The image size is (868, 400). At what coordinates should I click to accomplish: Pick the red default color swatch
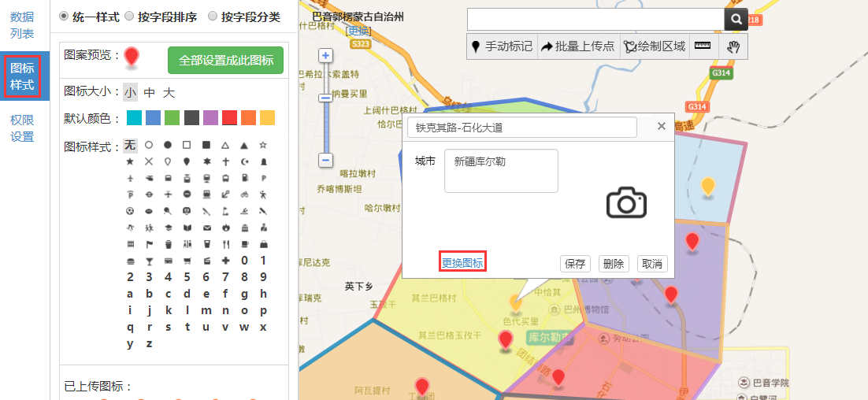point(229,118)
